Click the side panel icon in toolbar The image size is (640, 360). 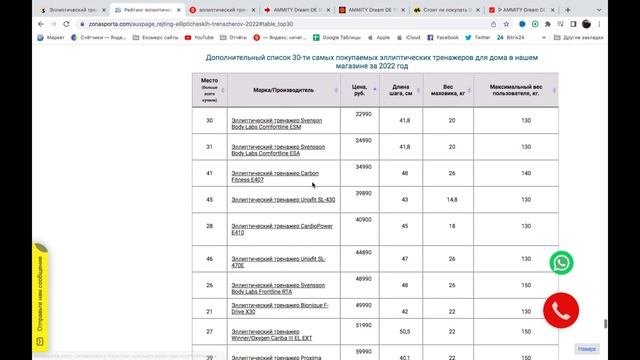(573, 24)
